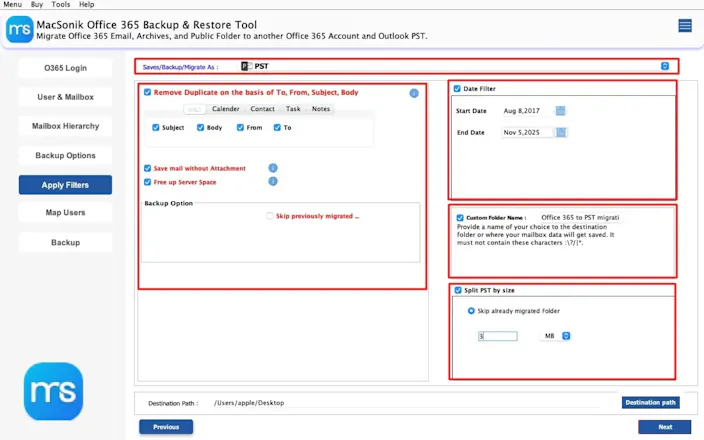
Task: Open the Tools menu
Action: [61, 4]
